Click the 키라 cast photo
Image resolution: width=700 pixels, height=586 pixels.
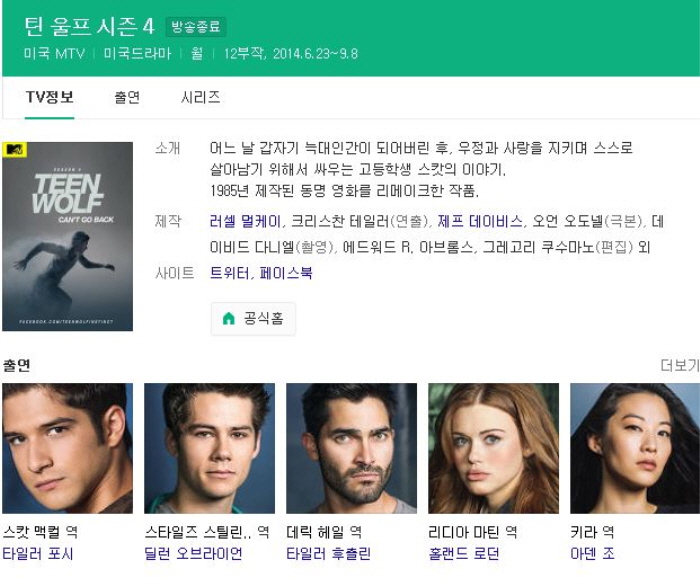click(x=634, y=448)
